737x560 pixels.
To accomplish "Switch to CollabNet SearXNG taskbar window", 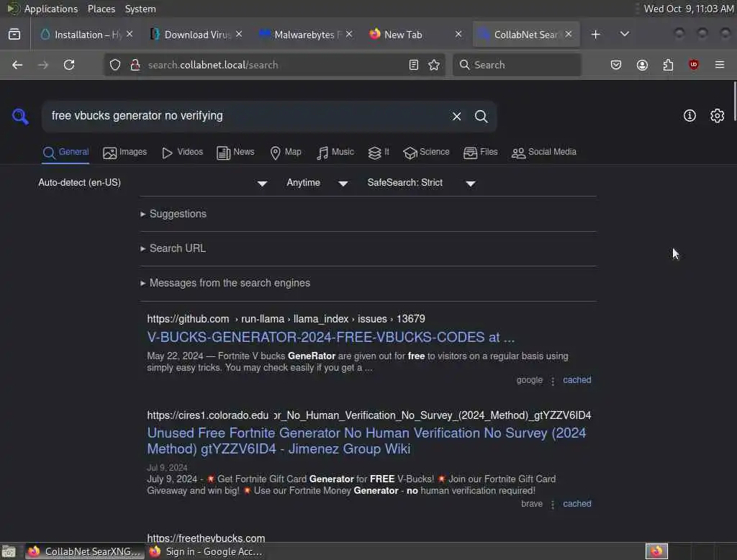I will [83, 551].
